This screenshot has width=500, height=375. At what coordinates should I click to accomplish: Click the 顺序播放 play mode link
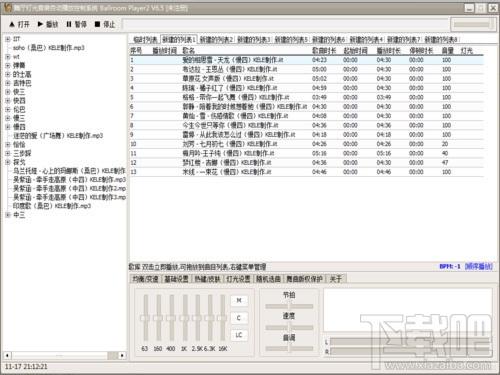click(478, 266)
